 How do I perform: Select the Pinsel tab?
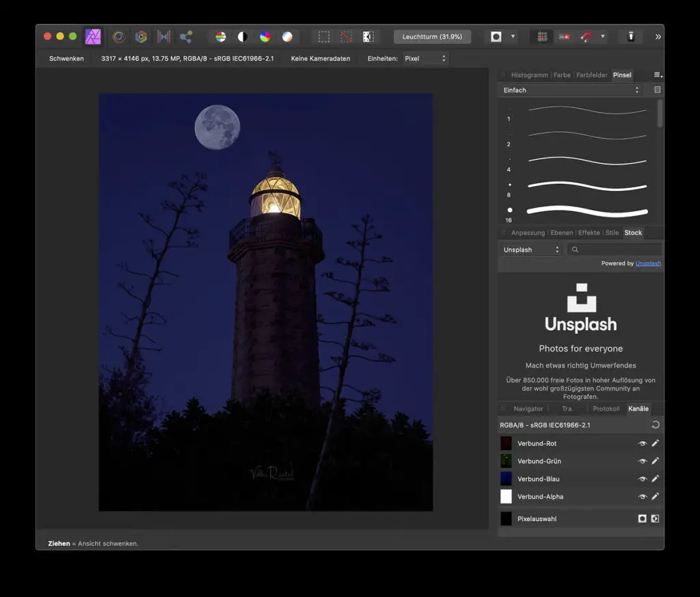622,75
